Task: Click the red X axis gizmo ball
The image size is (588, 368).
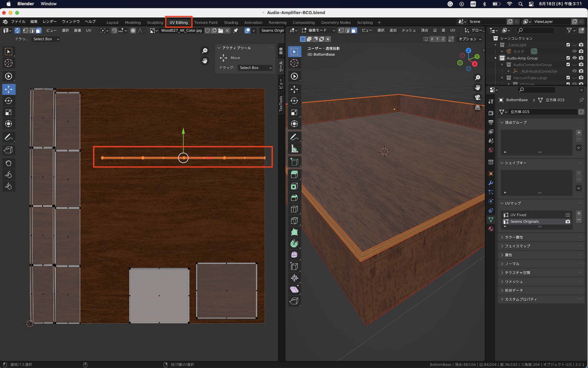Action: pos(475,64)
